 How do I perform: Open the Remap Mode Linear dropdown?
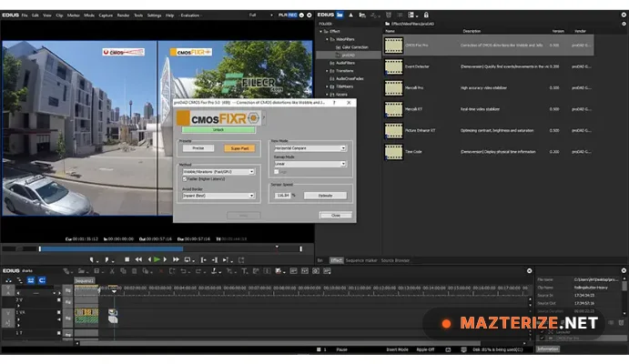click(309, 164)
